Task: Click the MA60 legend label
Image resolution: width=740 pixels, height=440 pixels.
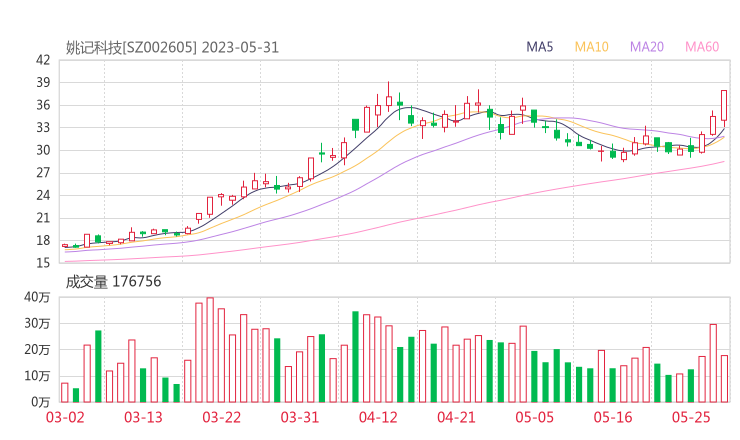Action: [x=702, y=47]
